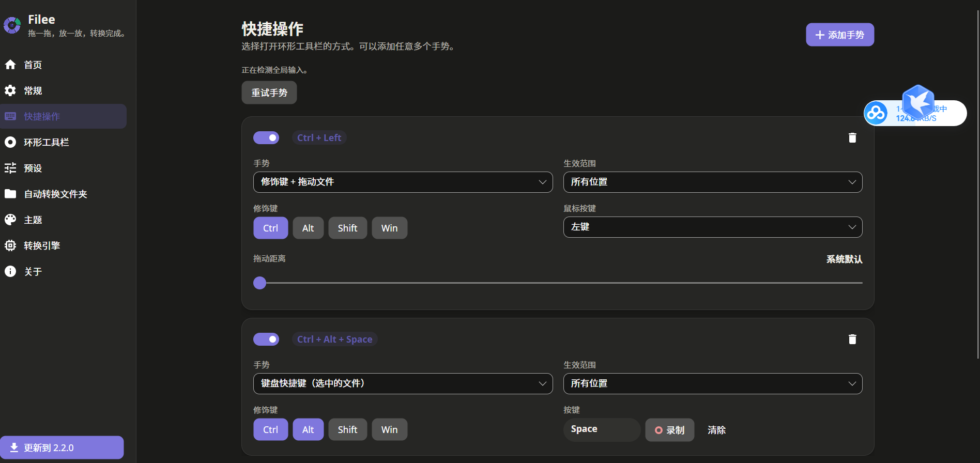Screen dimensions: 980x463
Task: Disable the Ctrl + Alt + Space switch
Action: [266, 339]
